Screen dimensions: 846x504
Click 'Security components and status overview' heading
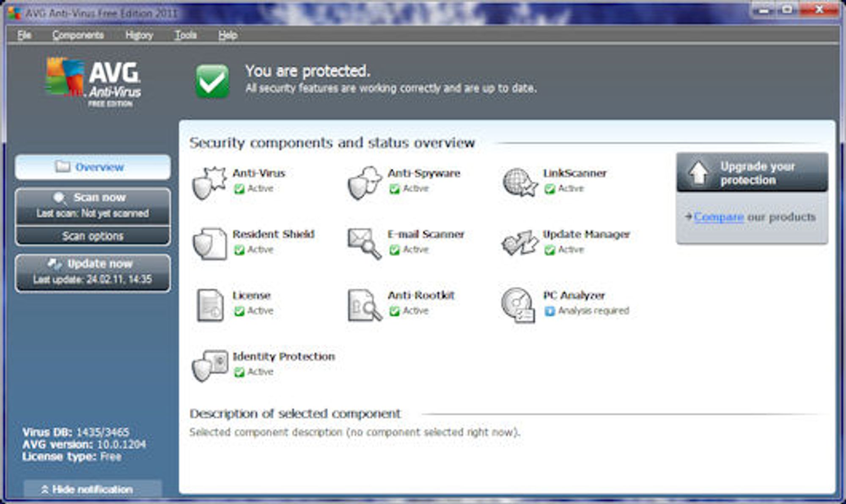[x=332, y=143]
